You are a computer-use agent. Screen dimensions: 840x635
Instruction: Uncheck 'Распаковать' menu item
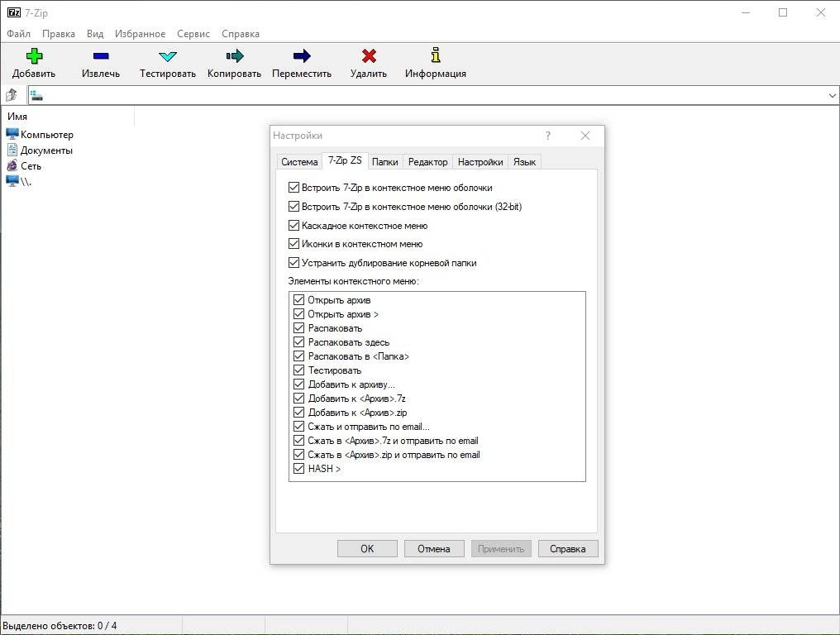pyautogui.click(x=299, y=328)
